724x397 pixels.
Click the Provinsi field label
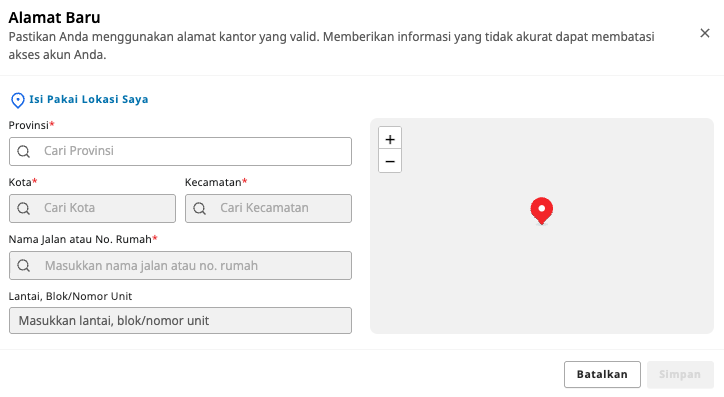click(31, 125)
